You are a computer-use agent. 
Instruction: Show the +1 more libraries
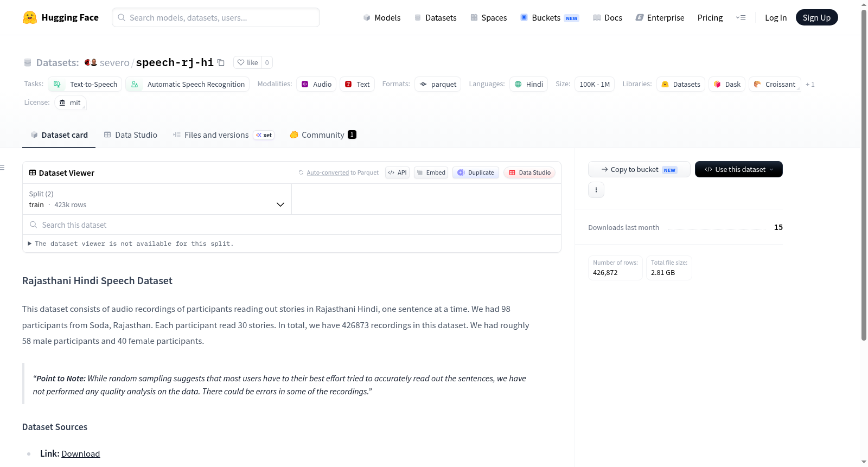point(810,84)
